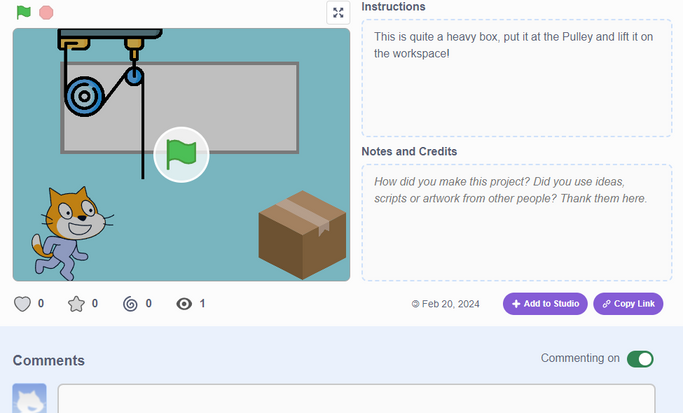Image resolution: width=683 pixels, height=413 pixels.
Task: Click the cardboard box sprite on stage
Action: (x=302, y=235)
